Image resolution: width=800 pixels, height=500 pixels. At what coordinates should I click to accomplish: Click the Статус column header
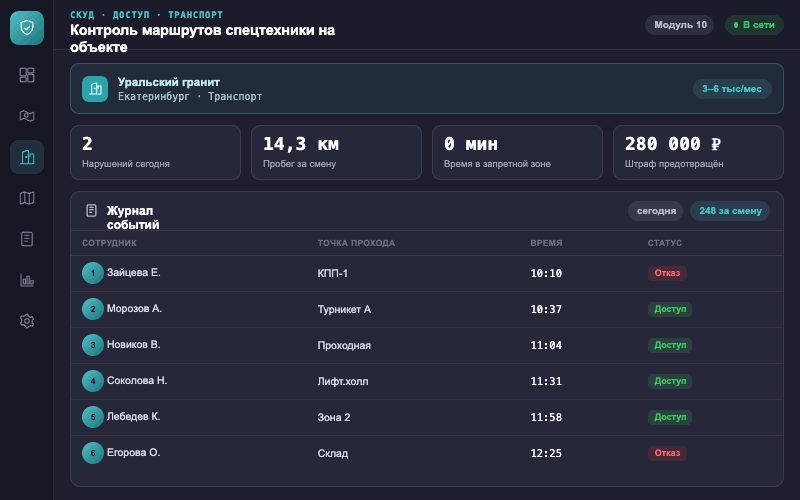pos(664,243)
